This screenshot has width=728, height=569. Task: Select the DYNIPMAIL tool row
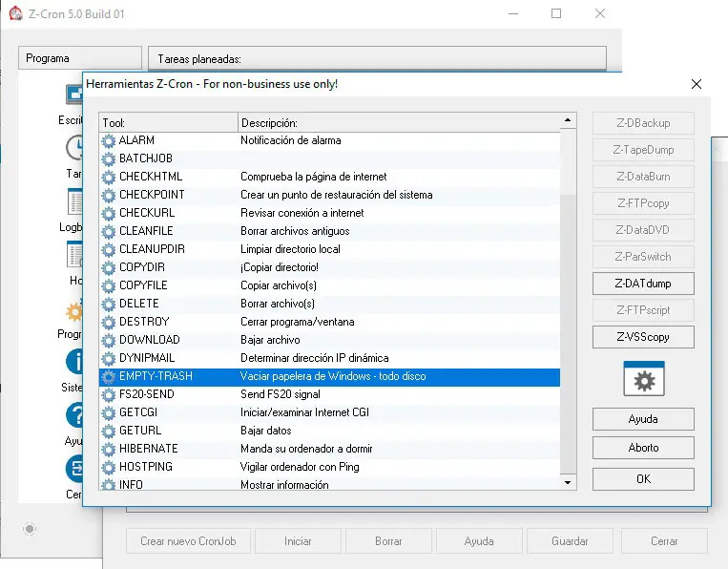(329, 358)
